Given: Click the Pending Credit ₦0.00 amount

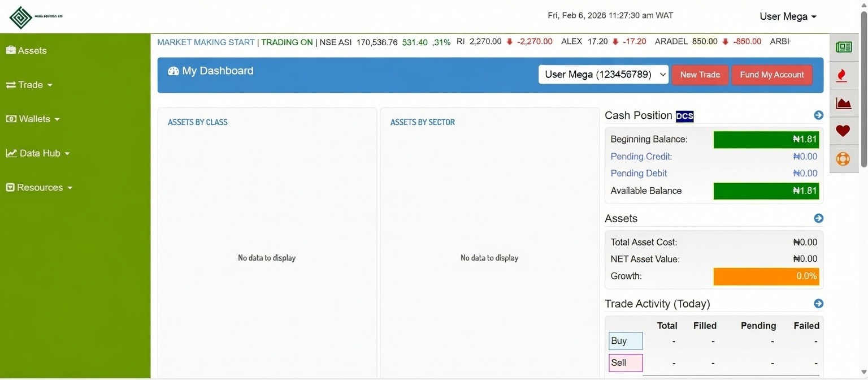Looking at the screenshot, I should [x=805, y=157].
